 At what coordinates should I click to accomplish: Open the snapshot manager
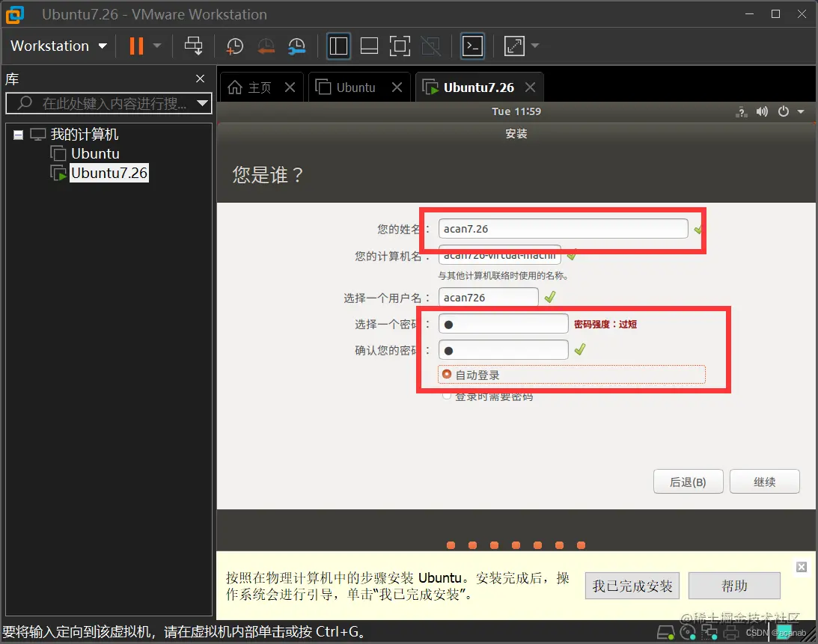coord(297,46)
